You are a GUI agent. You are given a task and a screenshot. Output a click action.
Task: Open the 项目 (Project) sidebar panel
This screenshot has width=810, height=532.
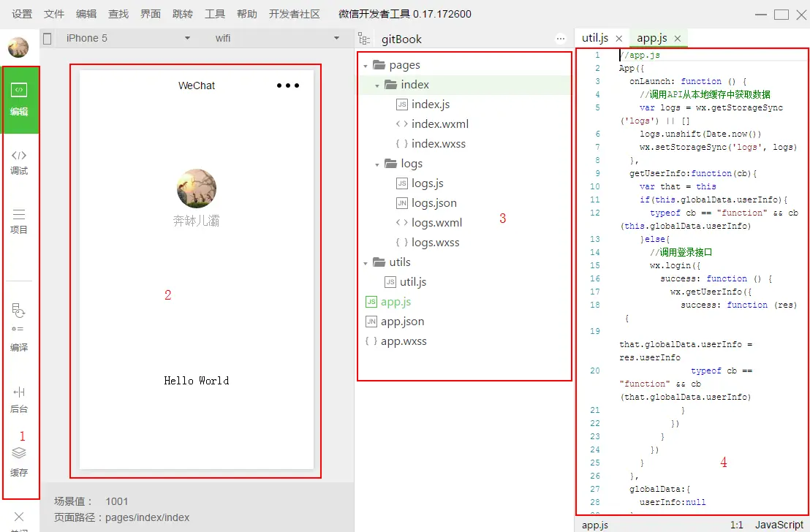pyautogui.click(x=19, y=221)
